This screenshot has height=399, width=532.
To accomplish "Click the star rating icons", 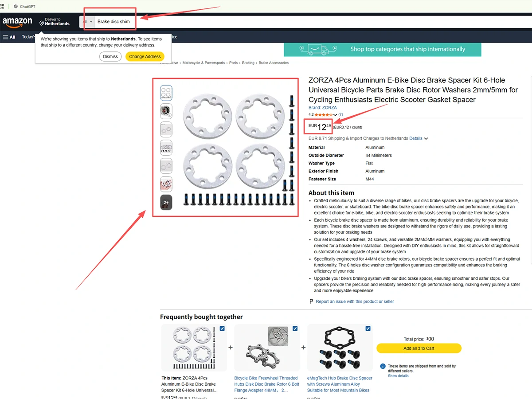I will tap(324, 114).
